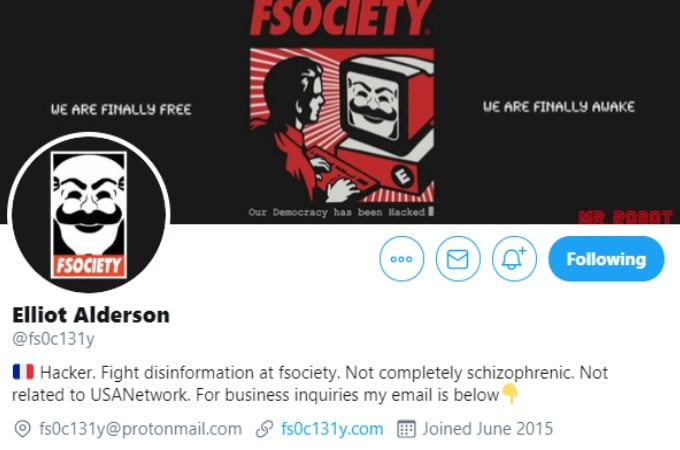Click the pointing-down hand emoji in bio

click(x=510, y=394)
